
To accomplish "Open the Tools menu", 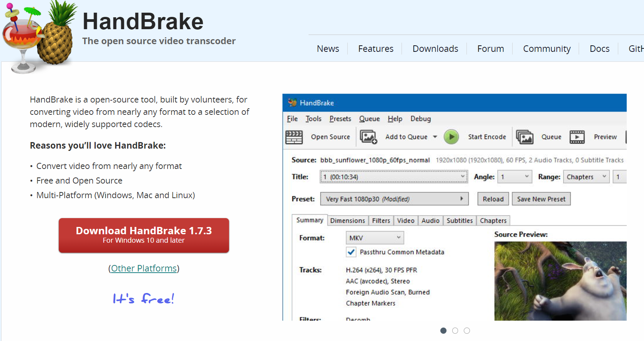I will pyautogui.click(x=314, y=119).
